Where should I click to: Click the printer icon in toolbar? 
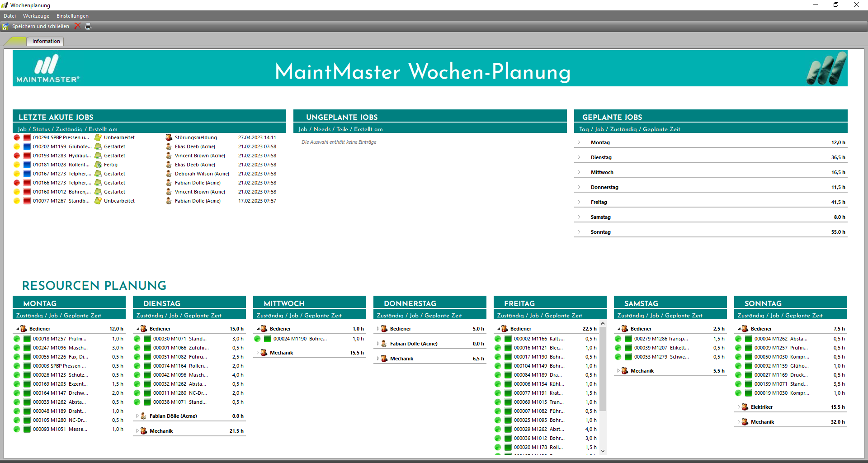[88, 27]
